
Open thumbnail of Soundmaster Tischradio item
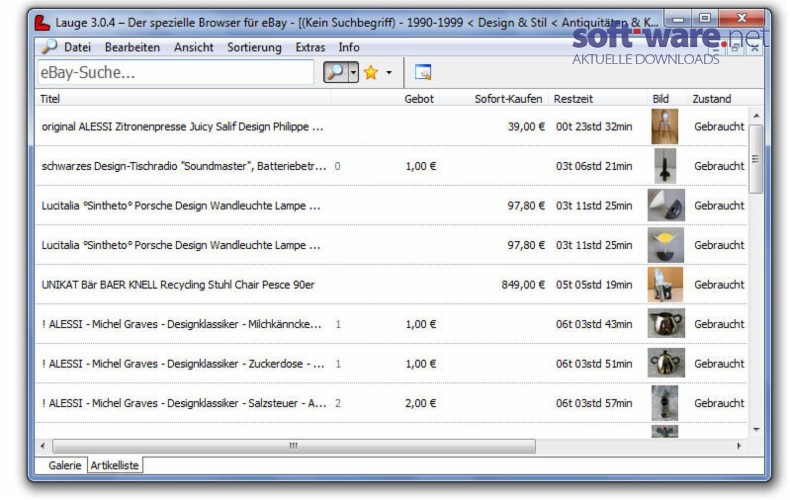click(x=665, y=166)
